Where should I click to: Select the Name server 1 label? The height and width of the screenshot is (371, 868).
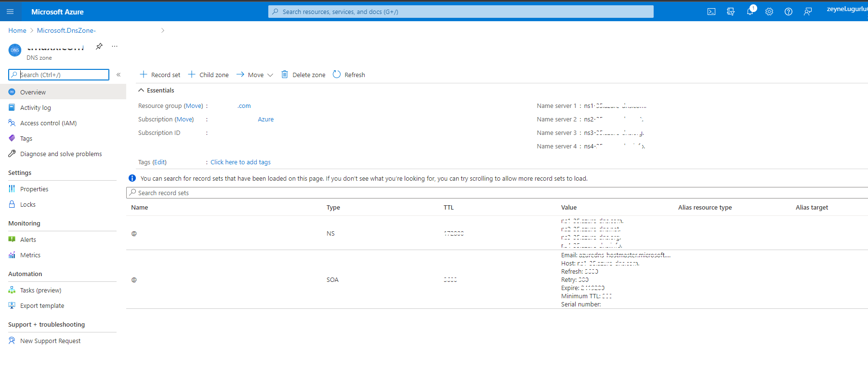[556, 106]
